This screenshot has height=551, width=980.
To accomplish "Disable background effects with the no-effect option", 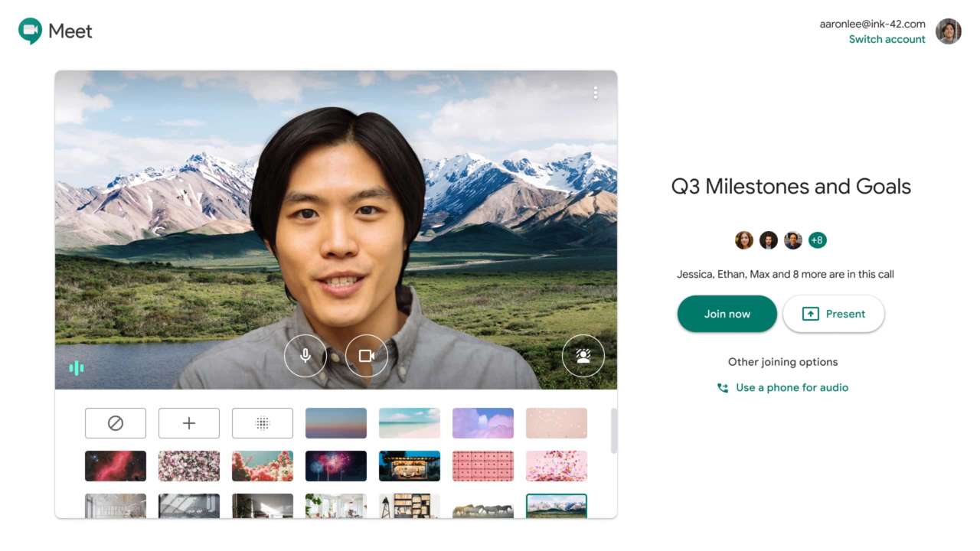I will (115, 422).
